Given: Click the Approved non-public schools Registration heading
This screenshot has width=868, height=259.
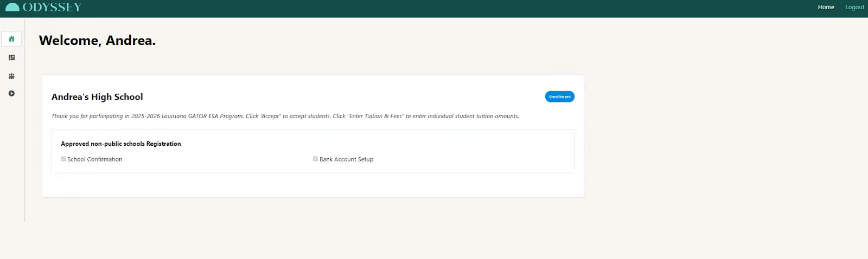Looking at the screenshot, I should 121,144.
